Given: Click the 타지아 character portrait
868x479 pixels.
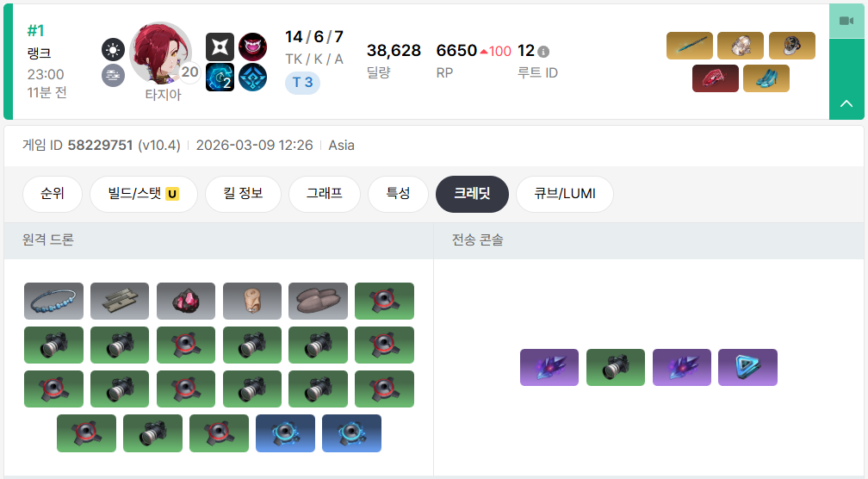Looking at the screenshot, I should [x=161, y=53].
